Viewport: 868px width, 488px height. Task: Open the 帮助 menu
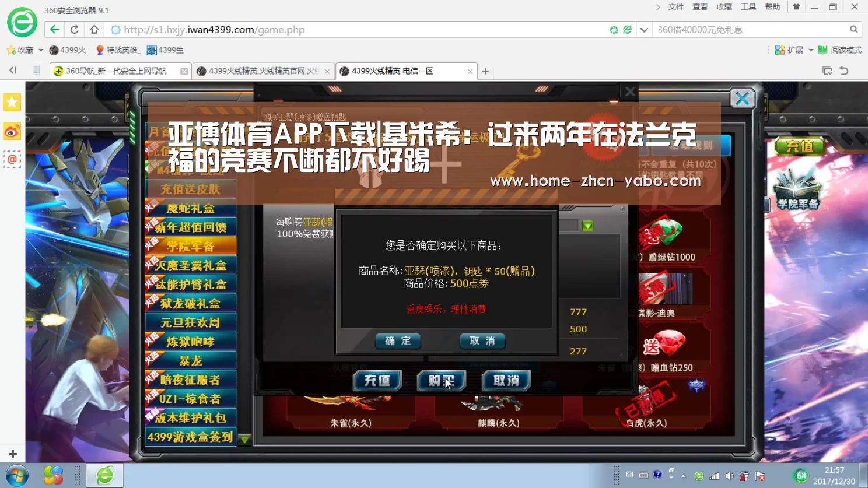point(772,7)
